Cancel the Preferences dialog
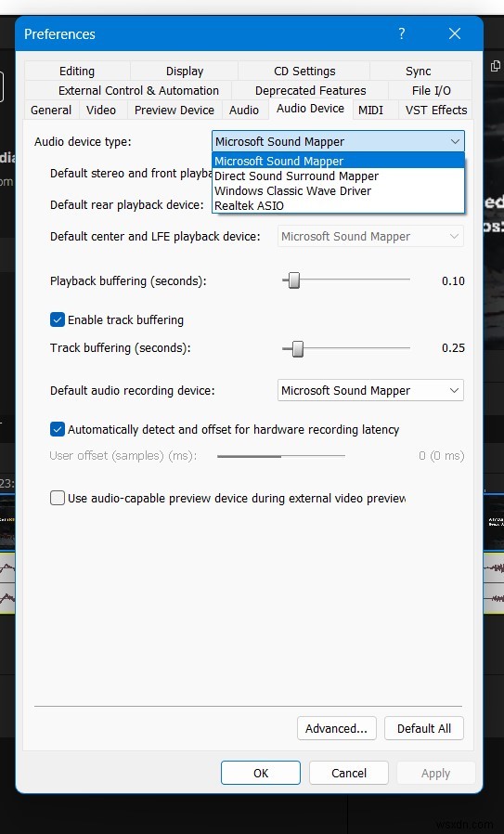Screen dimensions: 504x834 [x=349, y=774]
